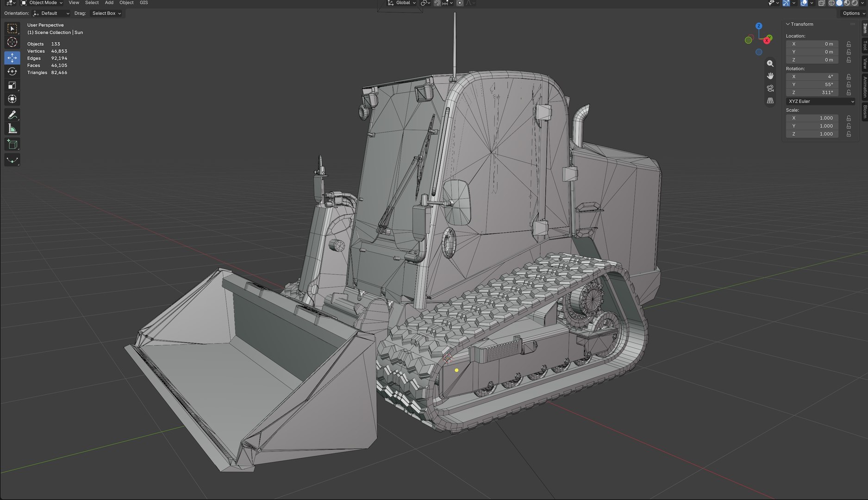868x500 pixels.
Task: Select the Add Cube tool
Action: (x=12, y=144)
